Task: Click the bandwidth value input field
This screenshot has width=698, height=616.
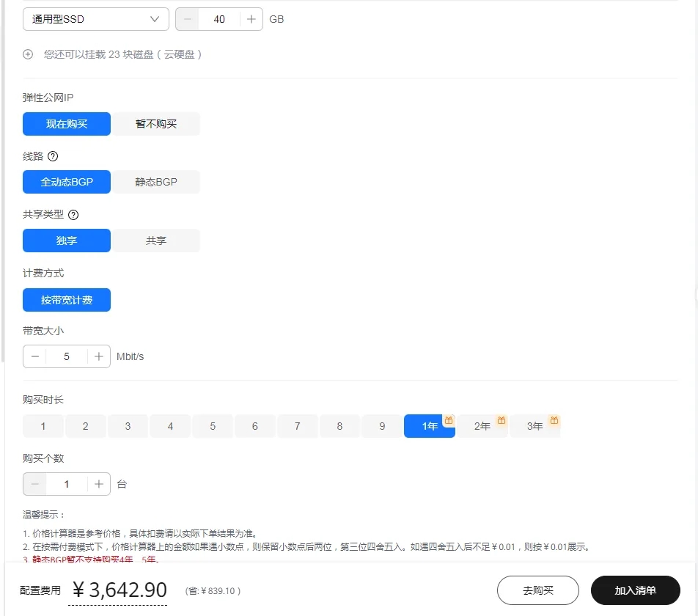Action: [67, 356]
